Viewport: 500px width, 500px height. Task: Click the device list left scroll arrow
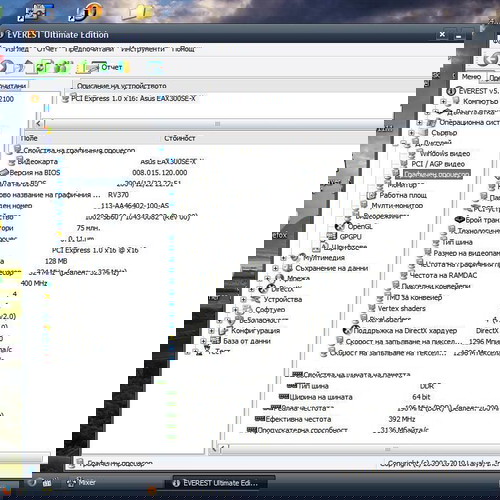[38, 124]
